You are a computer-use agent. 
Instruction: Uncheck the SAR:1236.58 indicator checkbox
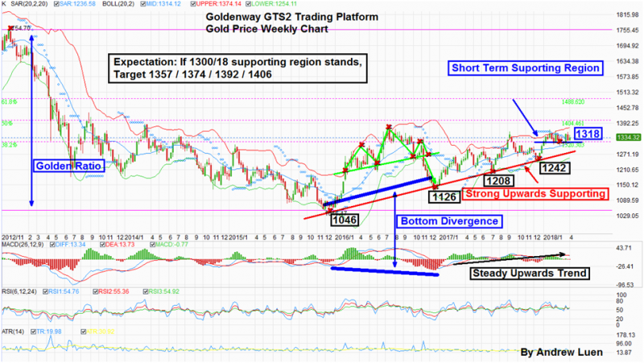tap(62, 5)
